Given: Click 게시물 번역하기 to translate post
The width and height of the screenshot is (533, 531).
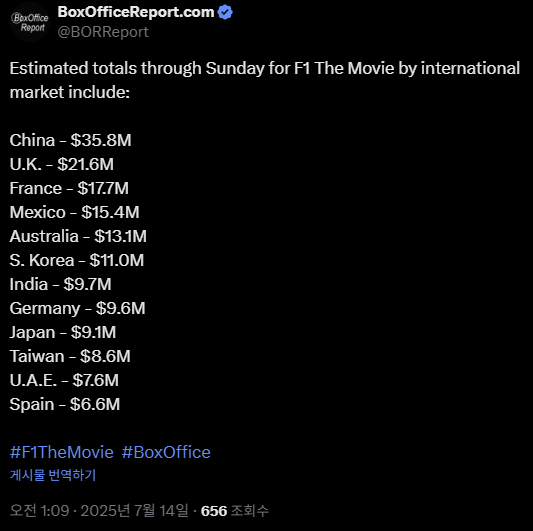Looking at the screenshot, I should click(x=53, y=475).
